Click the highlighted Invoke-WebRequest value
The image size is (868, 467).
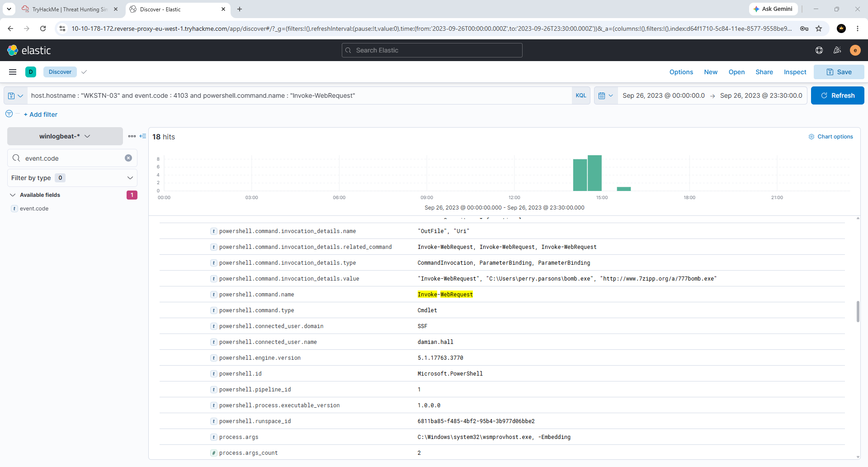click(x=445, y=295)
